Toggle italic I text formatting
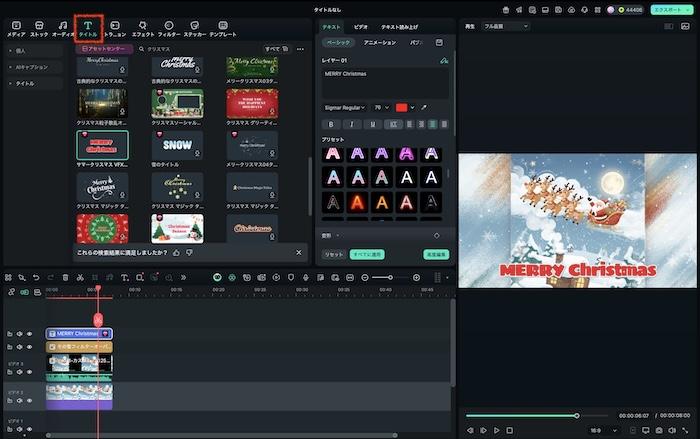 [x=352, y=124]
